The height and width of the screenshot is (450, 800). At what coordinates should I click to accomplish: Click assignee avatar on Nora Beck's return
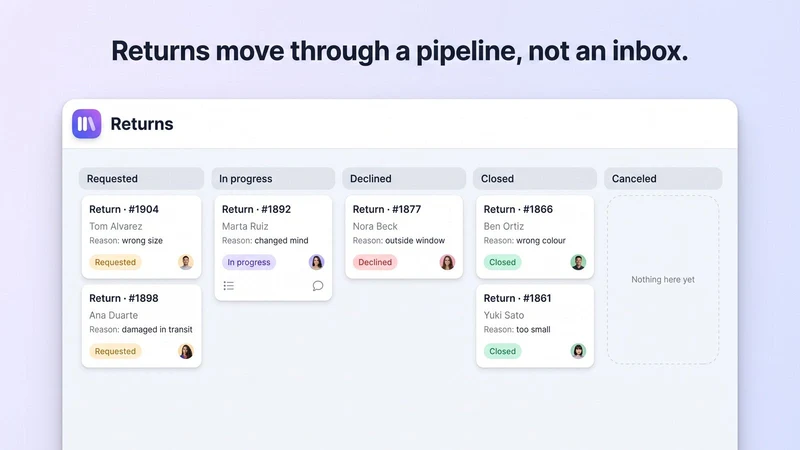(x=447, y=262)
